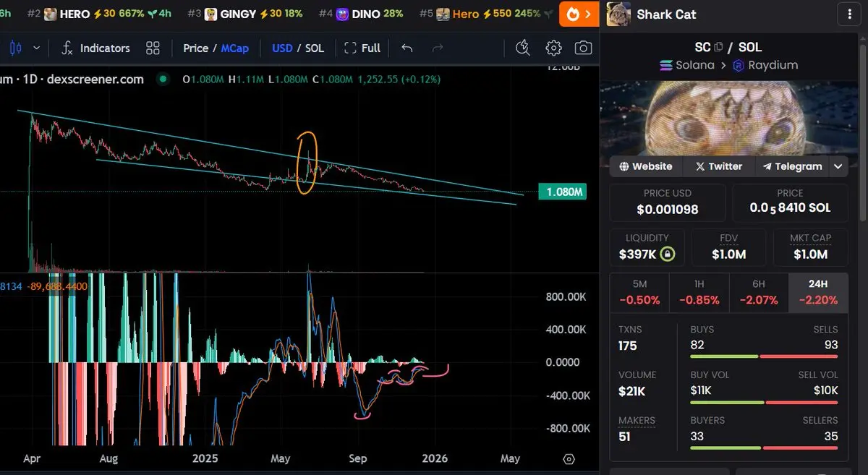Click the TXNS count 175
Viewport: 868px width, 475px height.
pyautogui.click(x=628, y=346)
